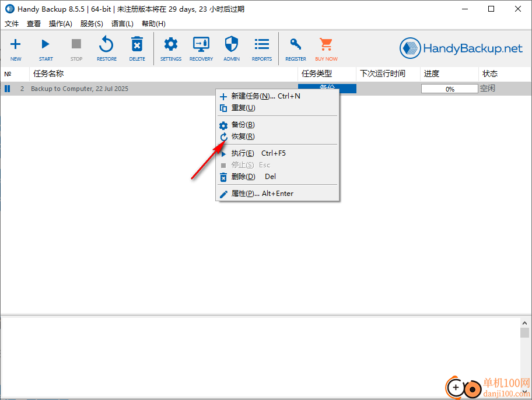Minimize the Handy Backup window

465,9
